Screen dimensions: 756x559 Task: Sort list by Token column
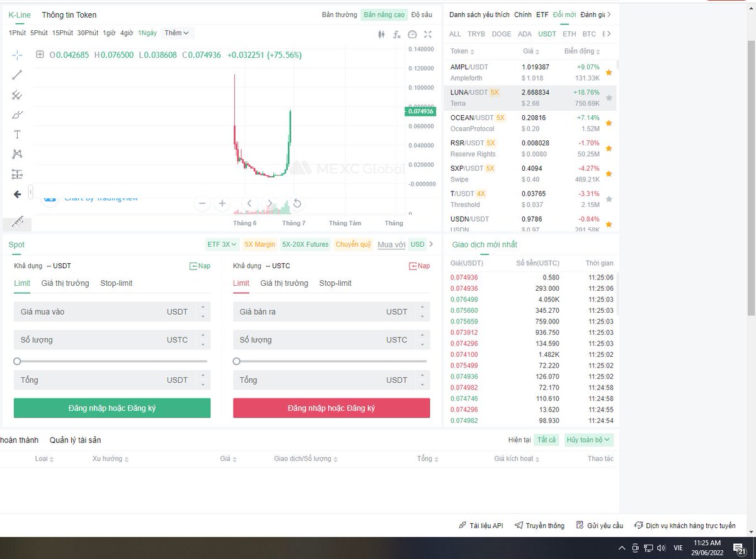(x=462, y=51)
